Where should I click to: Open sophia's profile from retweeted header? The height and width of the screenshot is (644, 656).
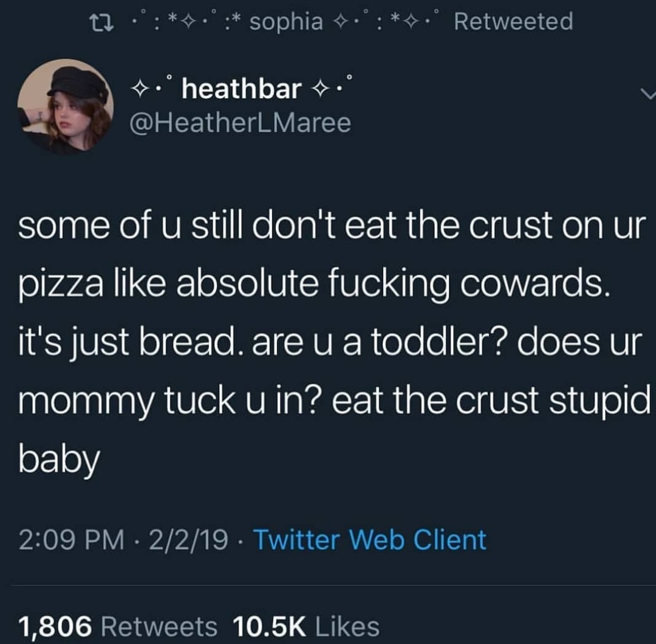click(286, 22)
